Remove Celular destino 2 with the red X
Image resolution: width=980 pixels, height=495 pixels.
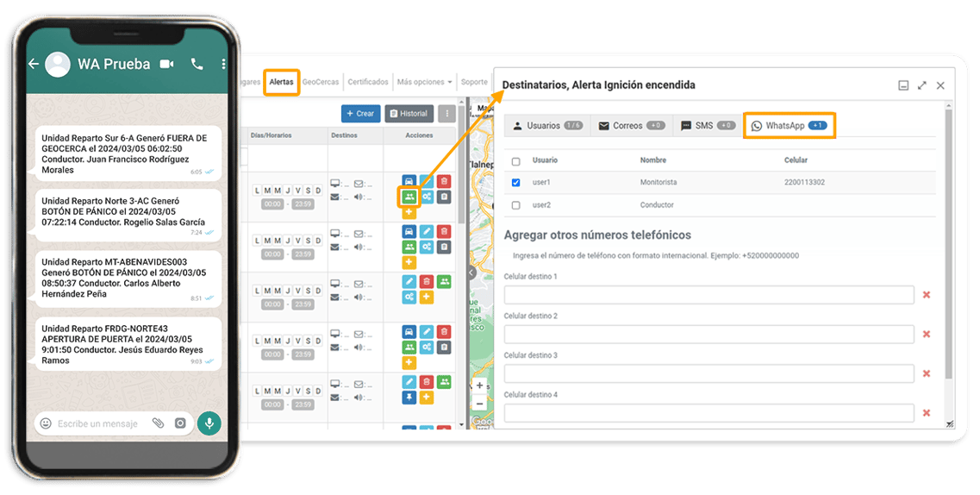927,334
